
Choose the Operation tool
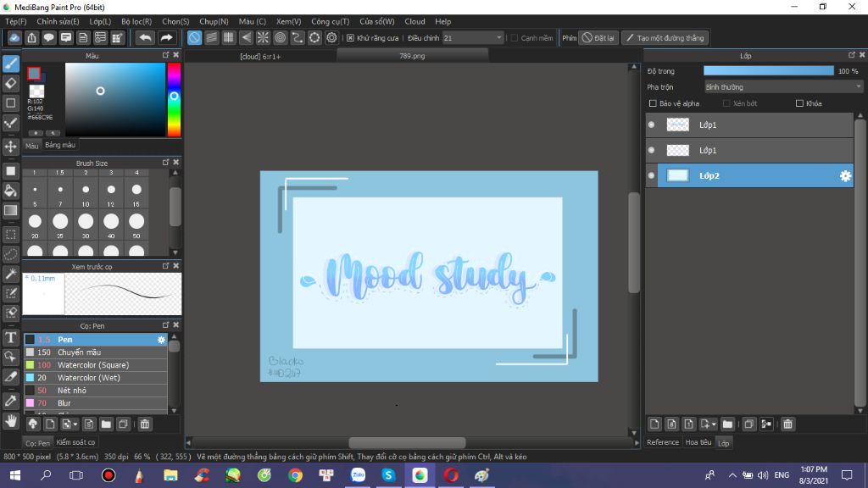(11, 357)
